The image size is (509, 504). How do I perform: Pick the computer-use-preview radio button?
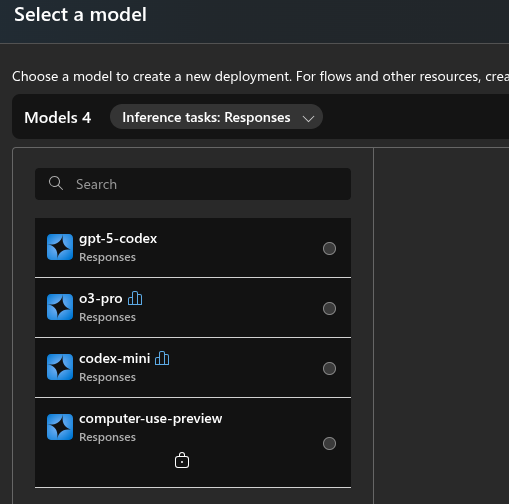pyautogui.click(x=329, y=444)
